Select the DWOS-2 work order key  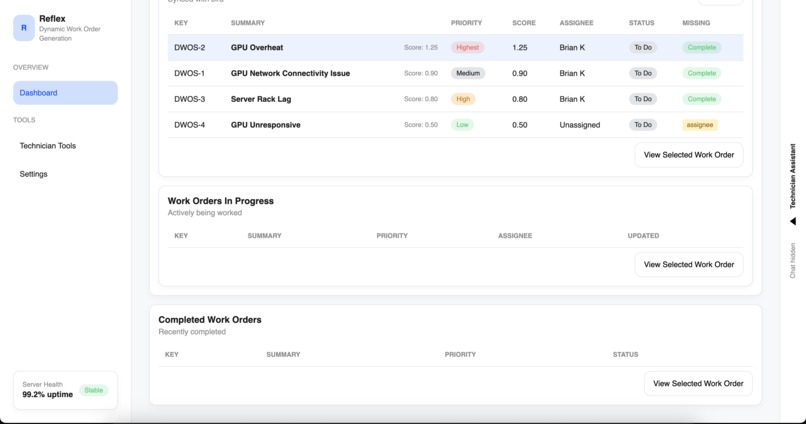(190, 47)
